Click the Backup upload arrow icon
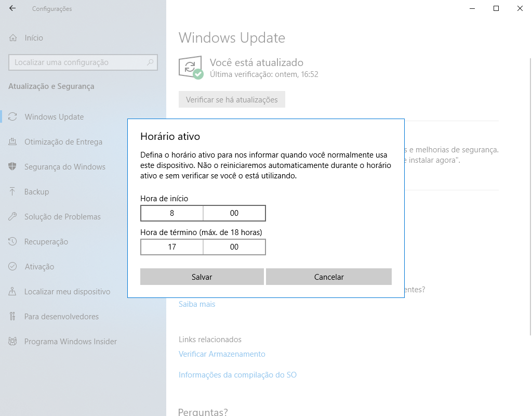This screenshot has height=416, width=532. pos(12,192)
